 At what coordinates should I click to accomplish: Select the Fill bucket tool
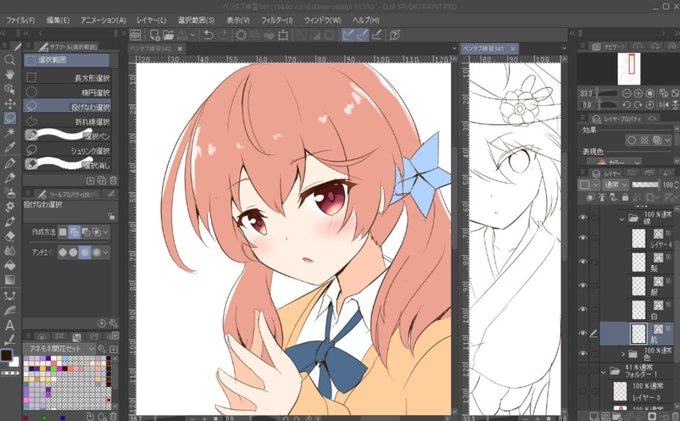(10, 265)
